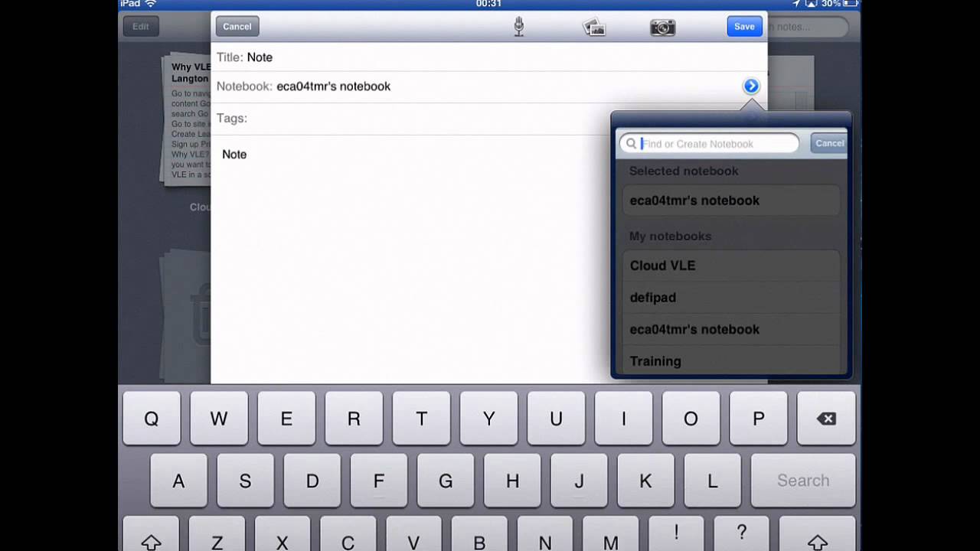Tap the Edit button behind dialog
This screenshot has width=980, height=551.
click(x=141, y=26)
